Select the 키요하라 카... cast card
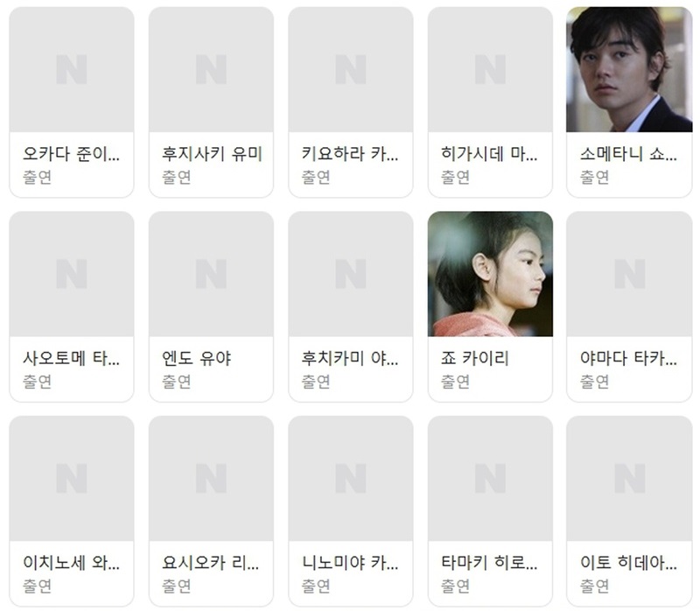The width and height of the screenshot is (700, 611). tap(351, 102)
